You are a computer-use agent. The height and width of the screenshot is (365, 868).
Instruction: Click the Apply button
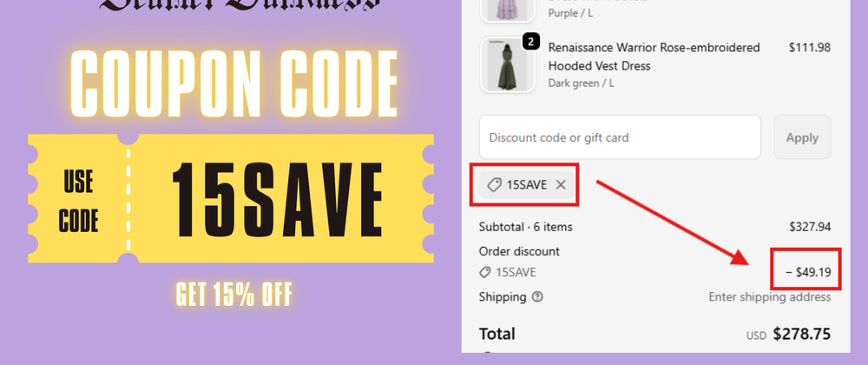pyautogui.click(x=802, y=137)
